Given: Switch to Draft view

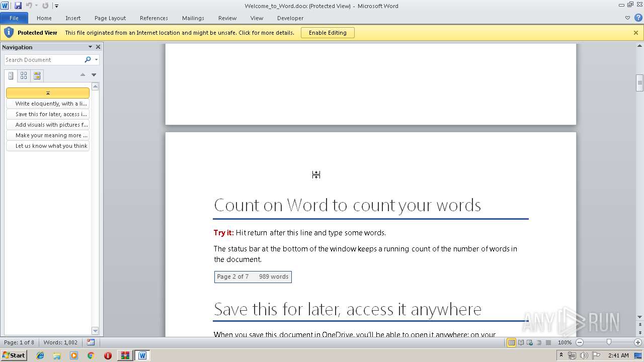Looking at the screenshot, I should tap(548, 342).
